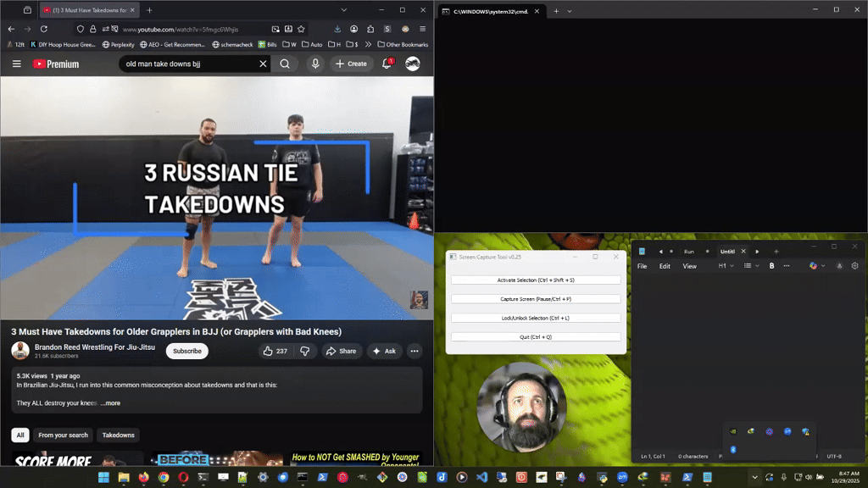This screenshot has width=868, height=488.
Task: Open YouTube notifications bell
Action: point(387,64)
